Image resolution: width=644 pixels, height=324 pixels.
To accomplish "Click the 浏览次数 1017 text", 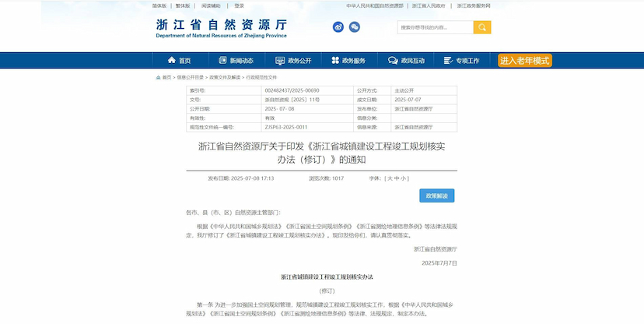I will [327, 178].
